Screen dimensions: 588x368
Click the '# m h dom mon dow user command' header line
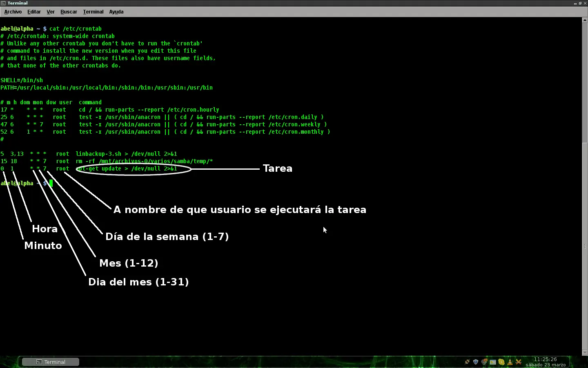(x=51, y=102)
